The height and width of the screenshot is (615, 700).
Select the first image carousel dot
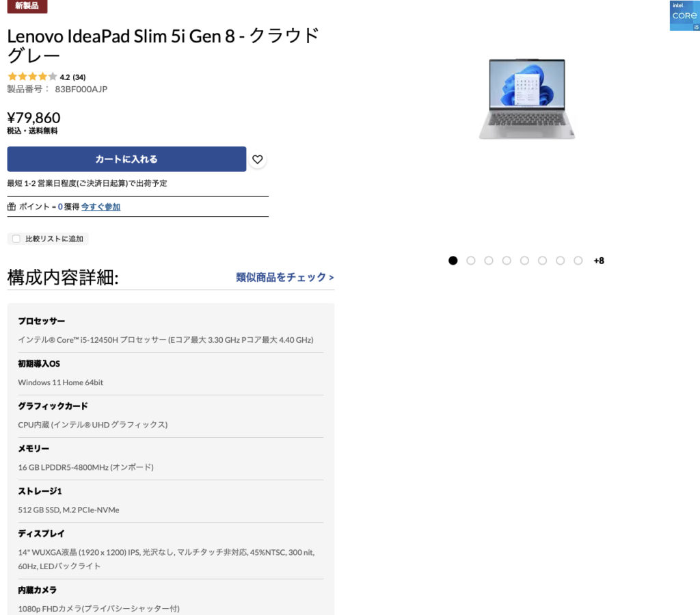point(453,261)
